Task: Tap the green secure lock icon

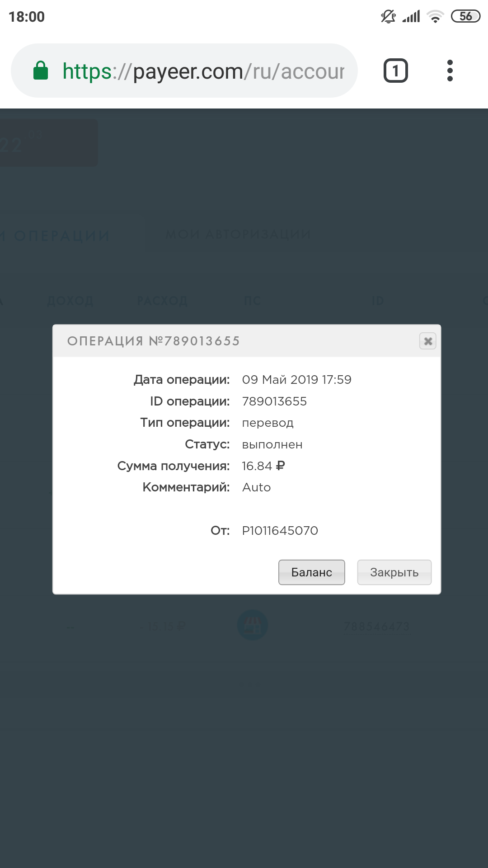Action: point(41,71)
